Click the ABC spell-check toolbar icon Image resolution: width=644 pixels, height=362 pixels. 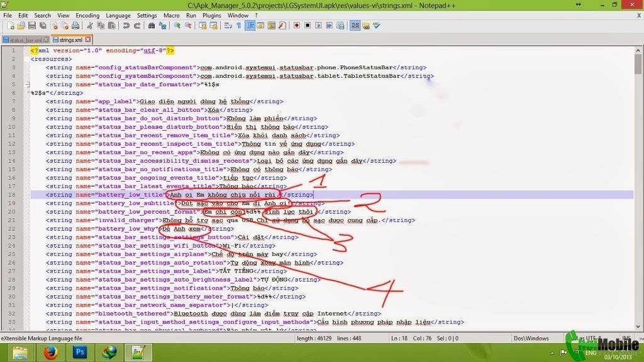(x=377, y=25)
